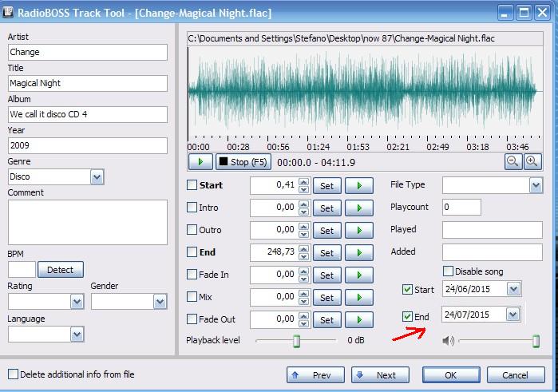Stop playback with Stop (F5) button
Image resolution: width=558 pixels, height=392 pixels.
tap(243, 162)
